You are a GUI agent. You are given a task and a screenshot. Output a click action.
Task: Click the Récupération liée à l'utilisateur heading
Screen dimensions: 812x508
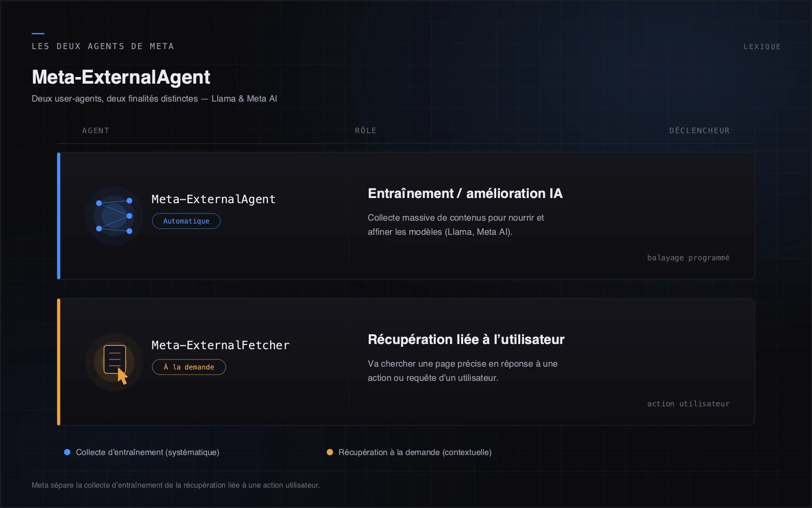(x=466, y=340)
